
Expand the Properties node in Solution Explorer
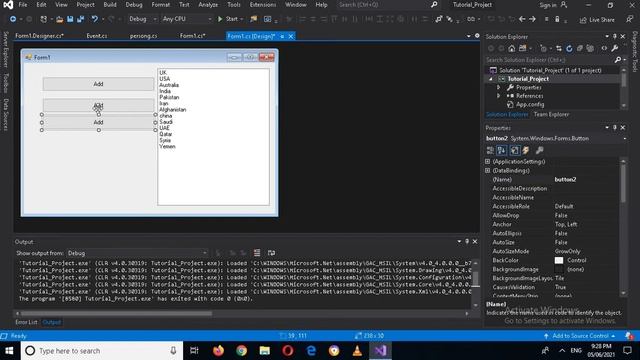point(498,87)
